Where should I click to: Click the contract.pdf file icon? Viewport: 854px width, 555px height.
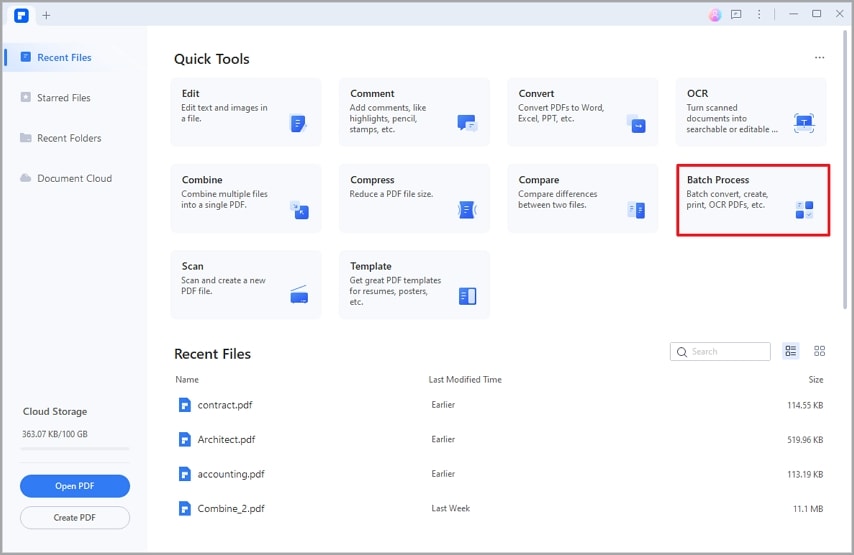[x=185, y=405]
